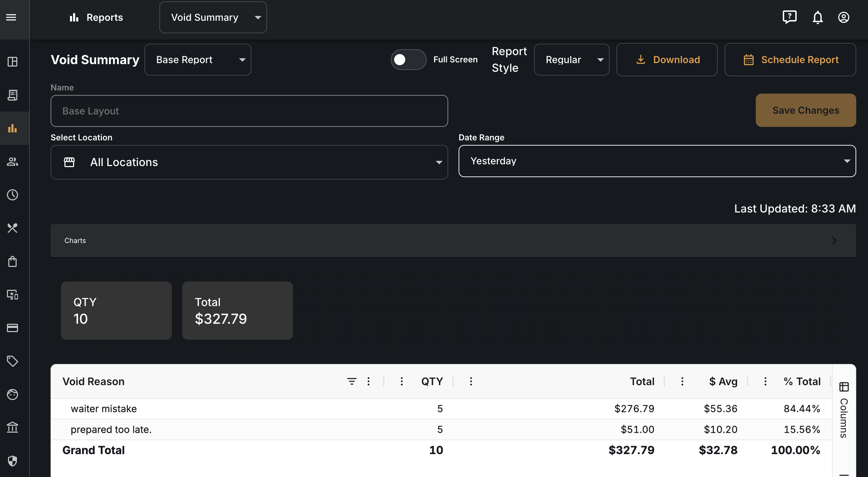Click the credit card payments sidebar icon
Viewport: 868px width, 477px height.
tap(12, 328)
